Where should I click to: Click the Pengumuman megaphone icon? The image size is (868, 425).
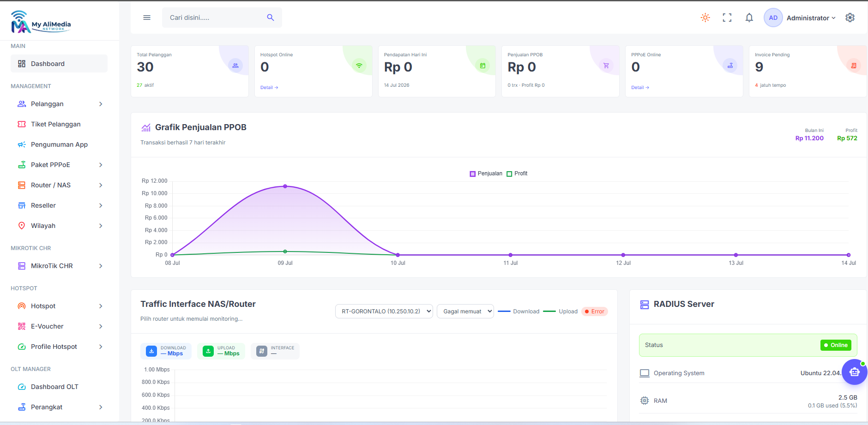22,144
